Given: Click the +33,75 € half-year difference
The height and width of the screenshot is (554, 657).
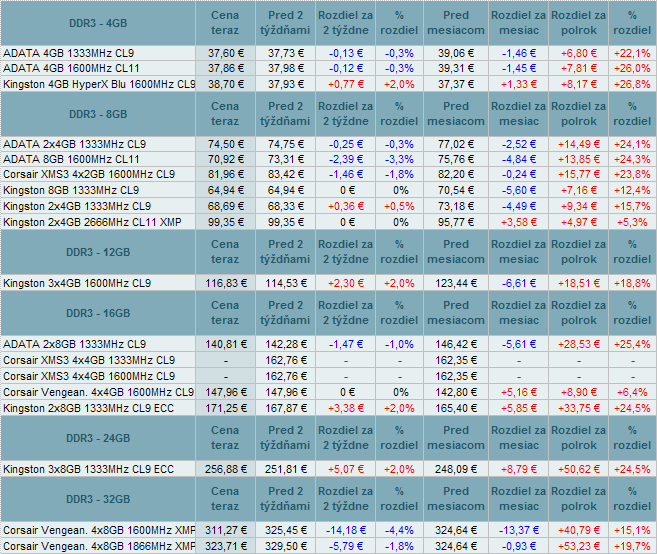Looking at the screenshot, I should pyautogui.click(x=579, y=408).
